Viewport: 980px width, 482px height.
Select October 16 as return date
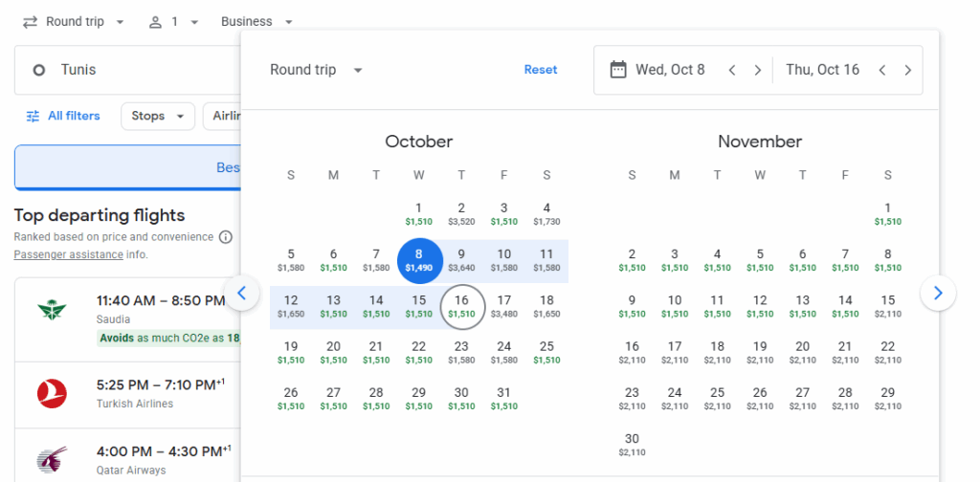click(461, 305)
